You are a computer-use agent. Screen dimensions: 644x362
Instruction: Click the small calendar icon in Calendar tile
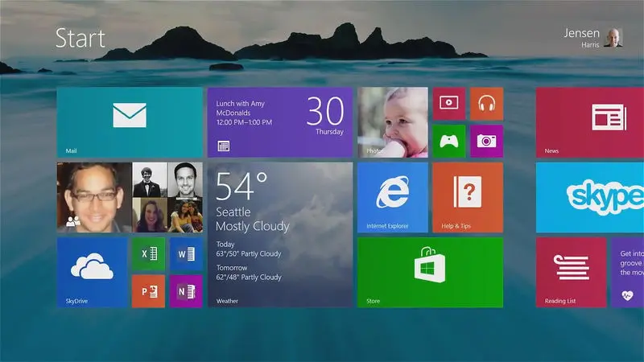tap(224, 146)
